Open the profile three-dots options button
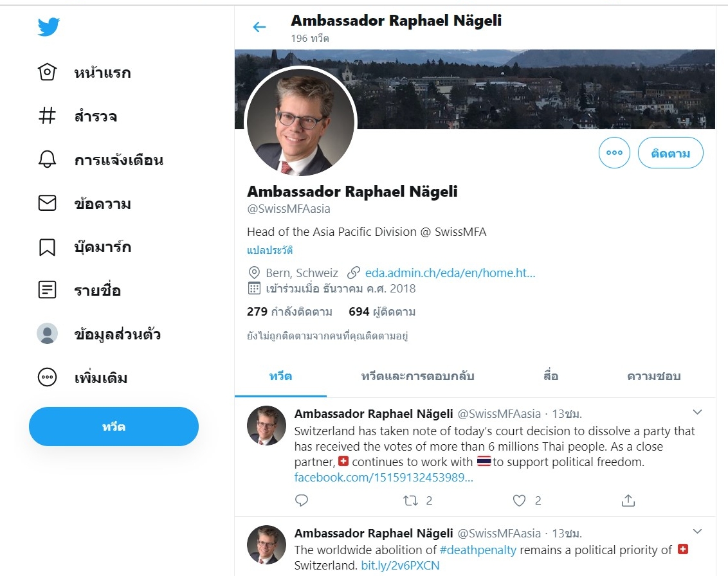The height and width of the screenshot is (576, 728). pyautogui.click(x=614, y=153)
